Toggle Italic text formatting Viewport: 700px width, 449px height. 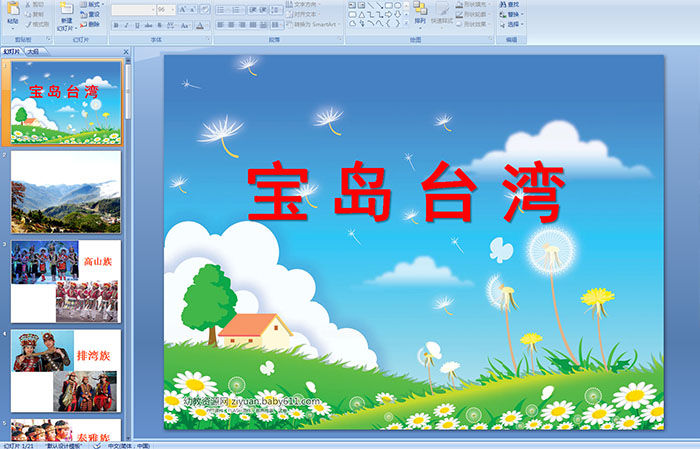[127, 25]
